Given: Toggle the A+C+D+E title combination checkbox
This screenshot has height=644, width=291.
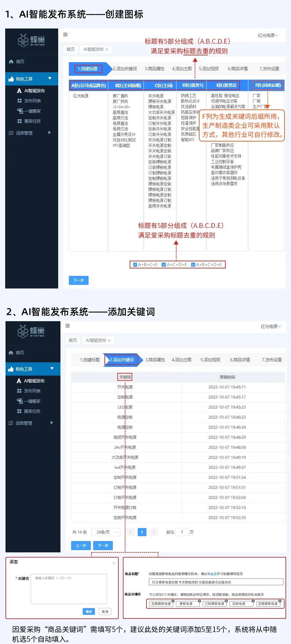Looking at the screenshot, I should pos(164,265).
